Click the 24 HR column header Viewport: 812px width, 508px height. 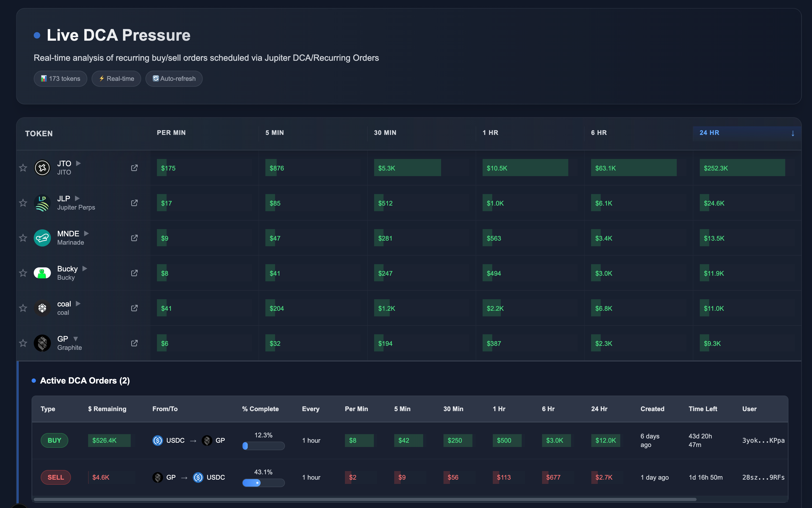709,133
